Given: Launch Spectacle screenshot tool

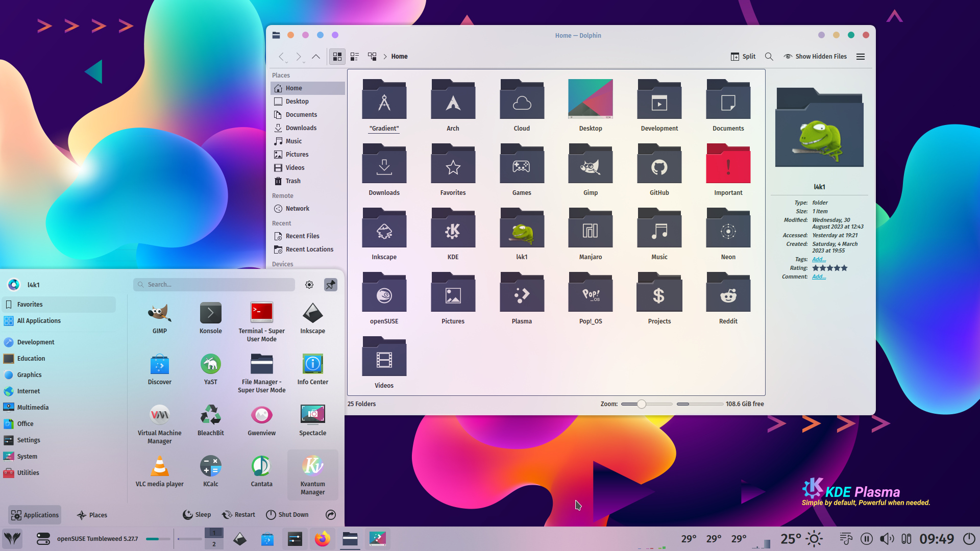Looking at the screenshot, I should click(x=312, y=417).
